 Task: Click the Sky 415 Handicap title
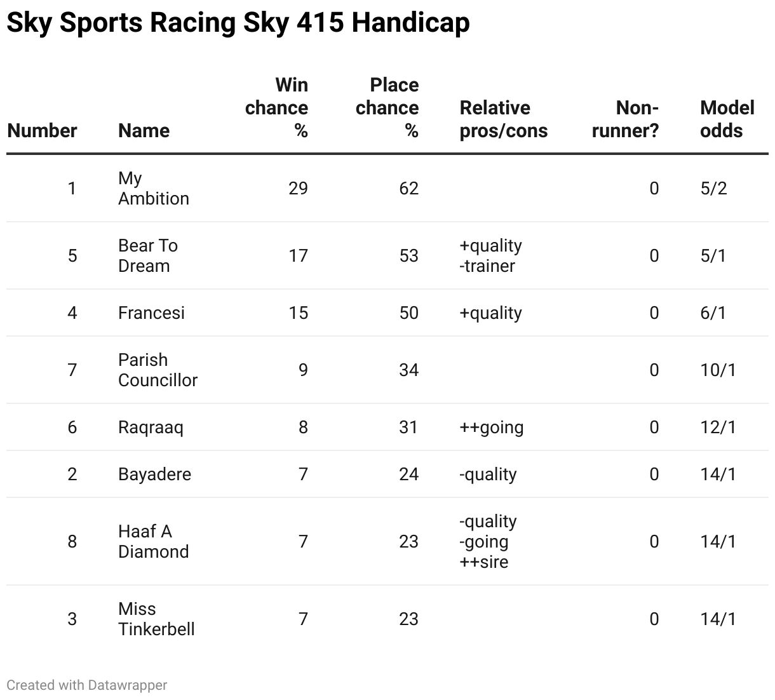pos(238,23)
